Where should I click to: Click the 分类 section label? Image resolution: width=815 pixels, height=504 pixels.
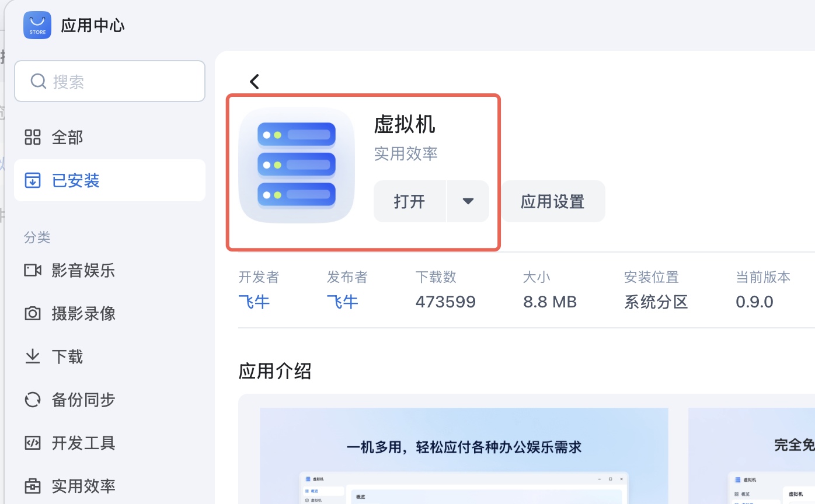[x=37, y=237]
